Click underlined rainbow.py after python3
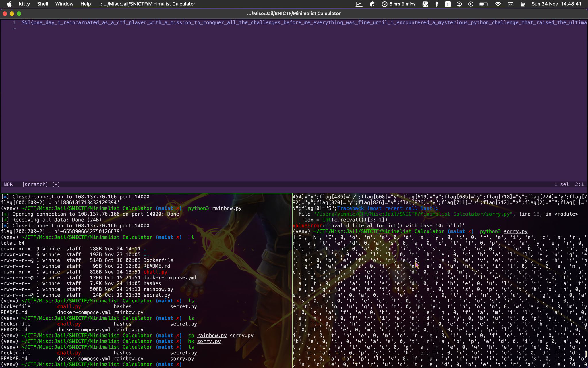This screenshot has width=588, height=368. (x=227, y=208)
